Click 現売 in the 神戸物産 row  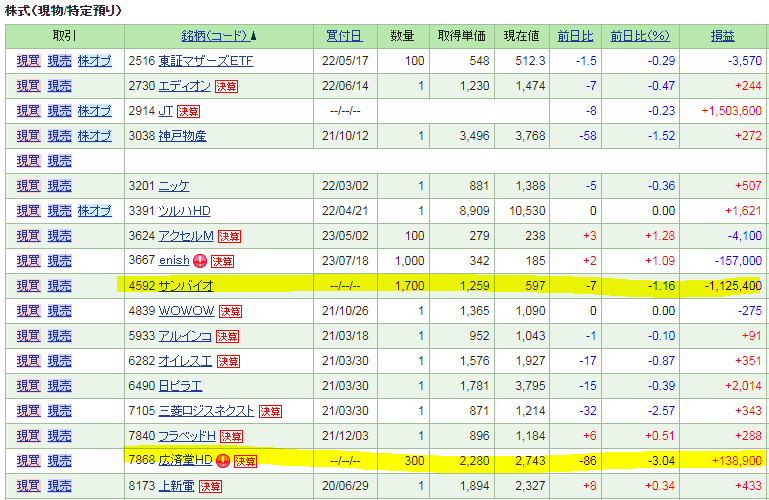[x=59, y=136]
